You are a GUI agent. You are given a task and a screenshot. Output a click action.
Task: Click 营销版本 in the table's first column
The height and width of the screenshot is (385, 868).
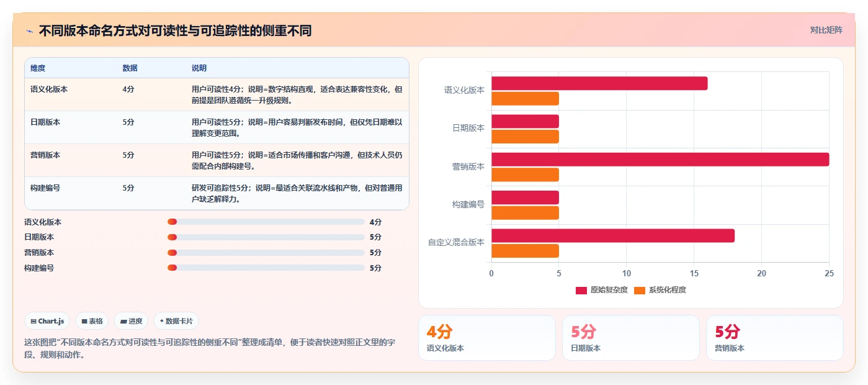[45, 155]
